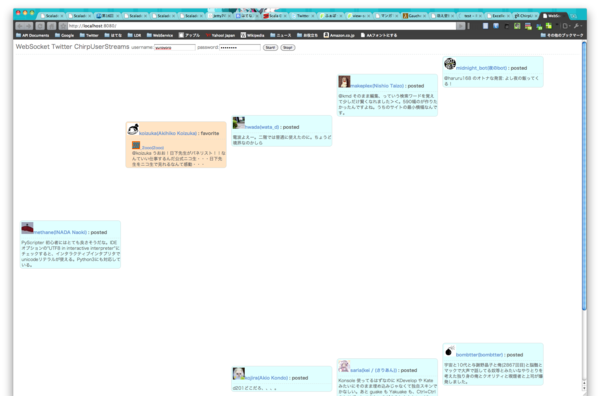
Task: Click kojira's avatar image
Action: 238,374
